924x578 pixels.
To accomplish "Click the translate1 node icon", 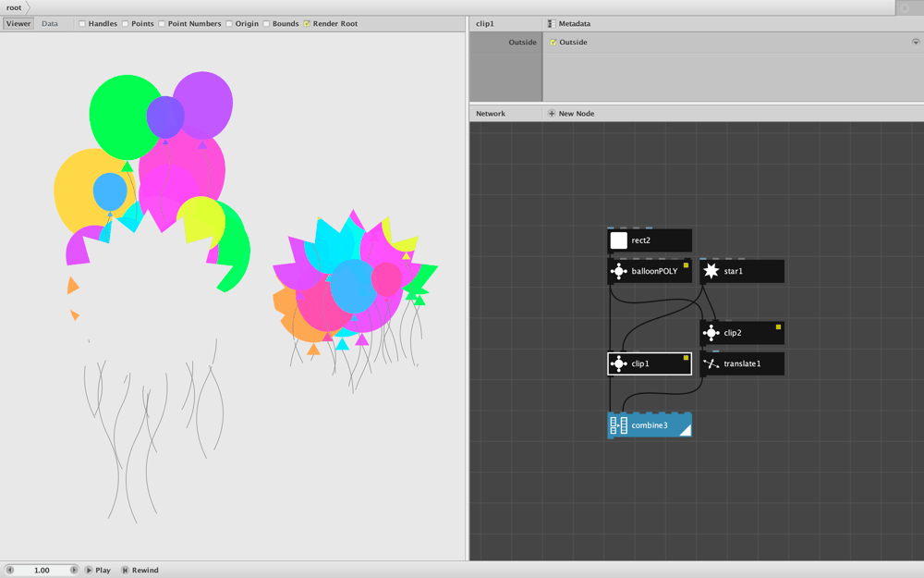I will (711, 363).
